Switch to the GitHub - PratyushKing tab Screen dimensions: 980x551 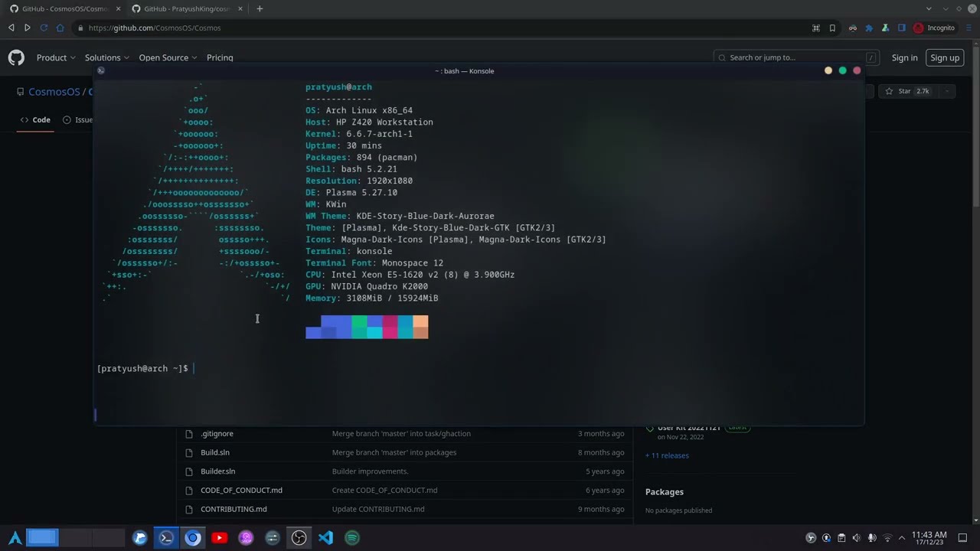(185, 8)
